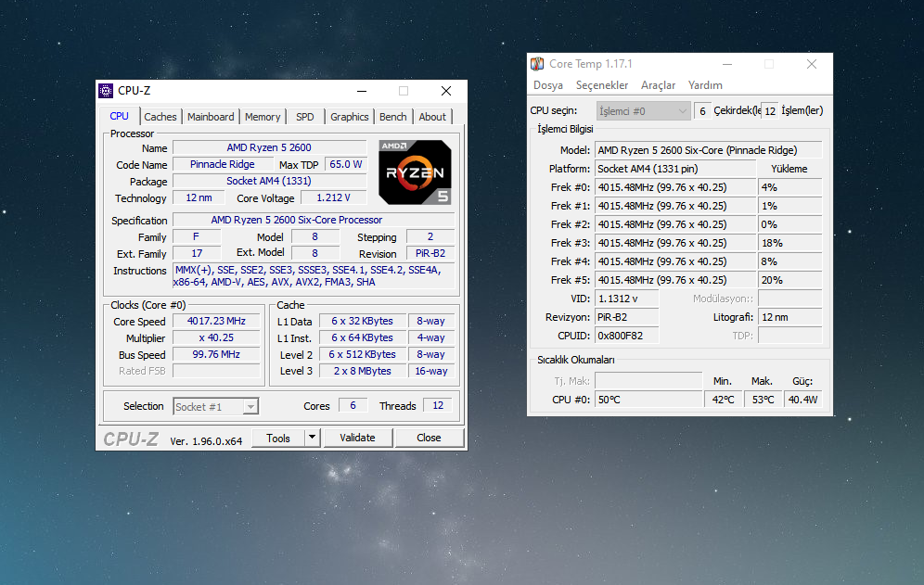This screenshot has height=585, width=924.
Task: Click the Cores value 6 in CPU-Z
Action: (x=353, y=405)
